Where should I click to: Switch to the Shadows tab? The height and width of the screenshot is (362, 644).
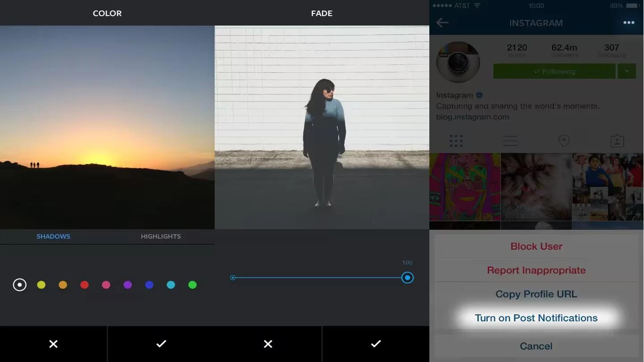(x=53, y=236)
